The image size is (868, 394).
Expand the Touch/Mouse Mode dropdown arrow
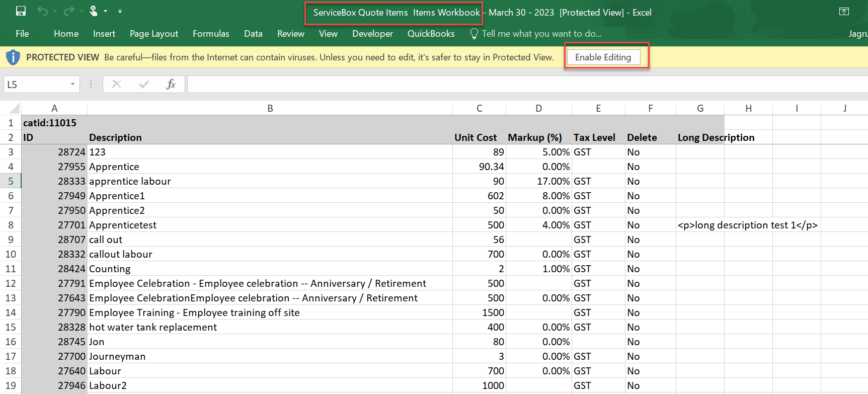point(106,11)
